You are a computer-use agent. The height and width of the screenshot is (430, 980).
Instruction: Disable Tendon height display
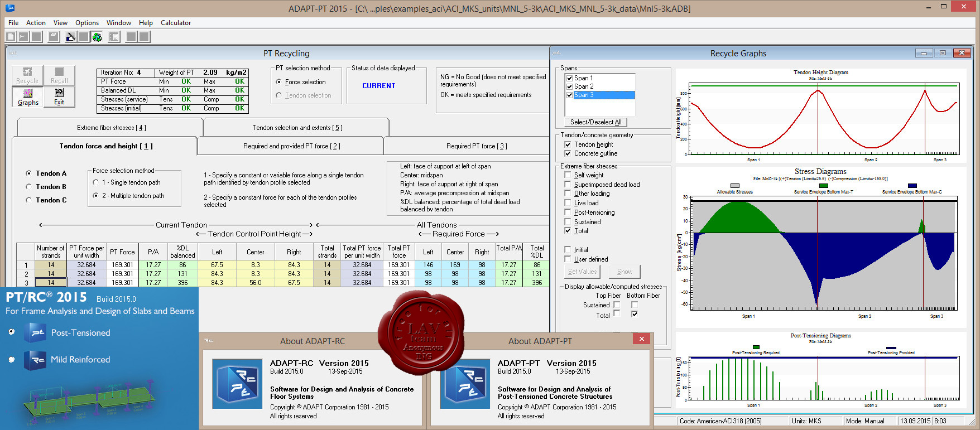(x=568, y=144)
